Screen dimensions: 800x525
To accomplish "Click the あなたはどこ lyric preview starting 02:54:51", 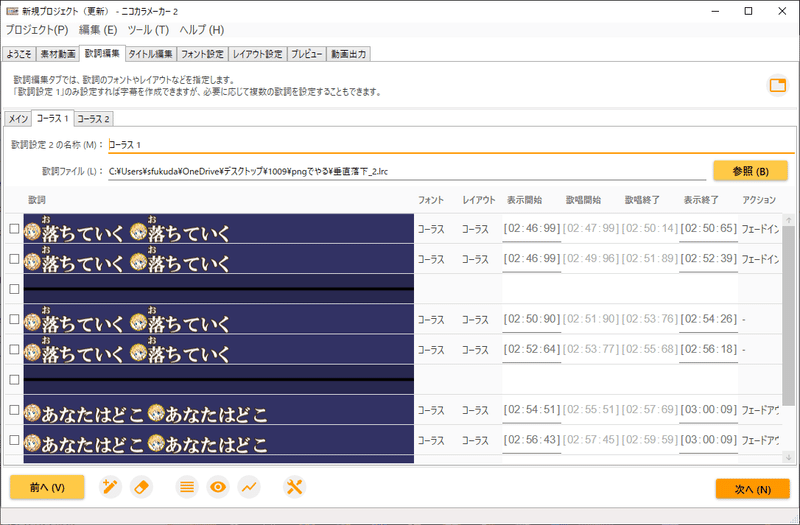I will click(x=218, y=410).
